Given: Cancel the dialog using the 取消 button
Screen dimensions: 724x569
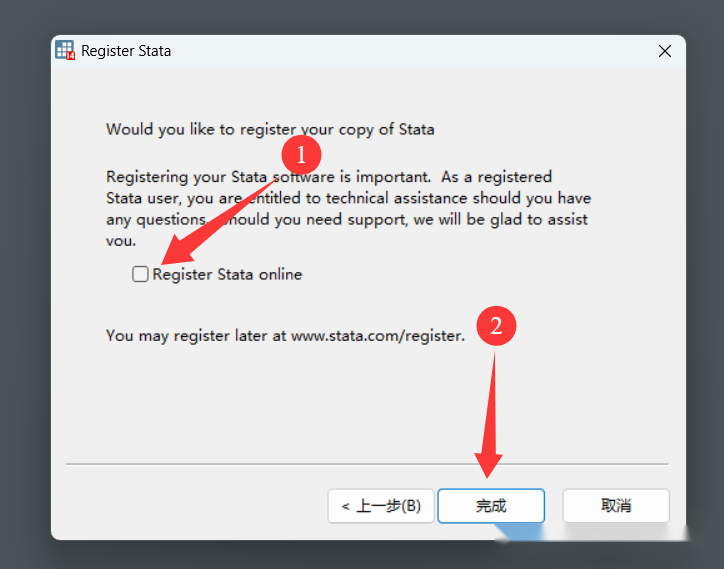Looking at the screenshot, I should [x=616, y=506].
